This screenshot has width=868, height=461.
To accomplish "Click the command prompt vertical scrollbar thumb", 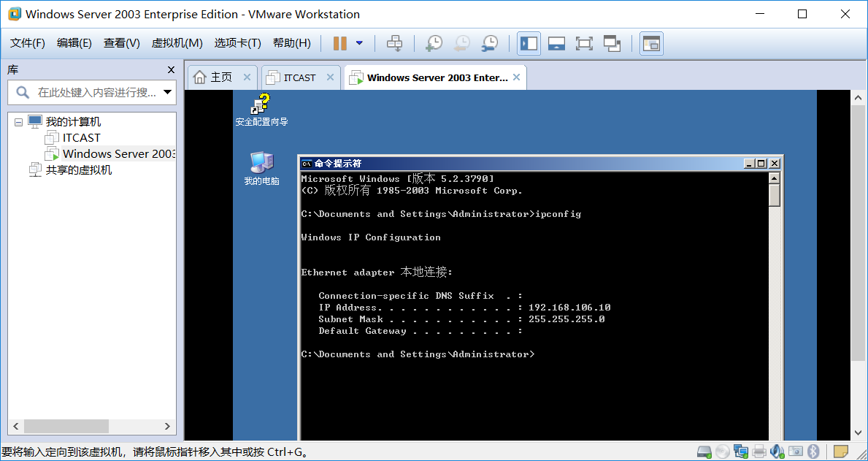I will click(775, 195).
